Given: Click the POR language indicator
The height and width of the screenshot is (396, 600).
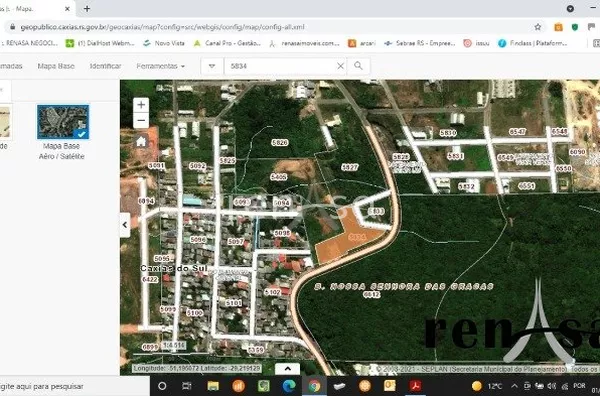Looking at the screenshot, I should 579,386.
